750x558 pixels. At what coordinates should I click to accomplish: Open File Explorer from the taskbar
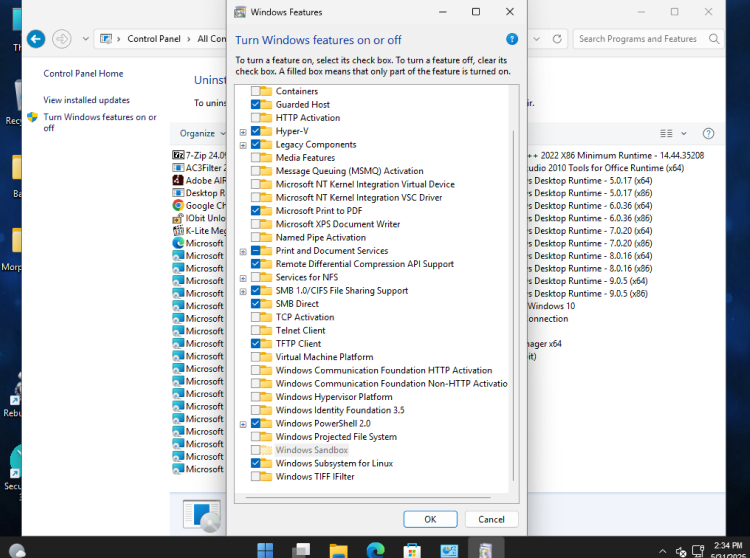click(x=338, y=550)
